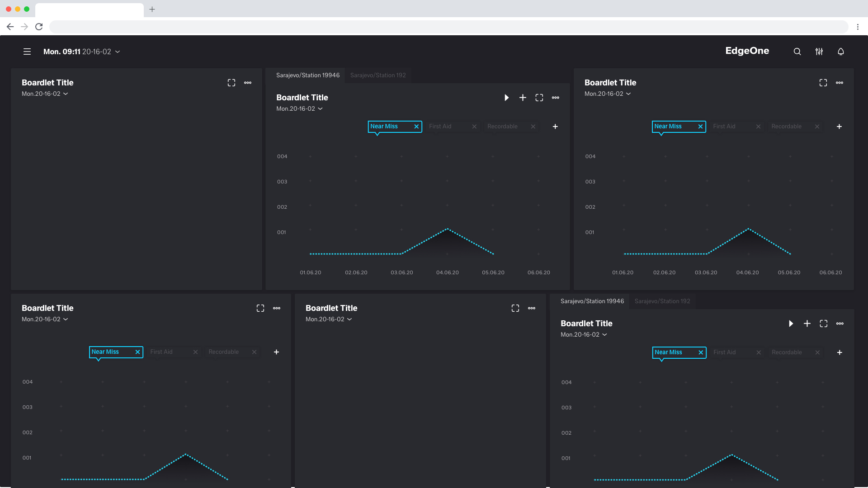The height and width of the screenshot is (488, 868).
Task: Select bottom Sarajevo/Station 19946 tab
Action: (x=592, y=301)
